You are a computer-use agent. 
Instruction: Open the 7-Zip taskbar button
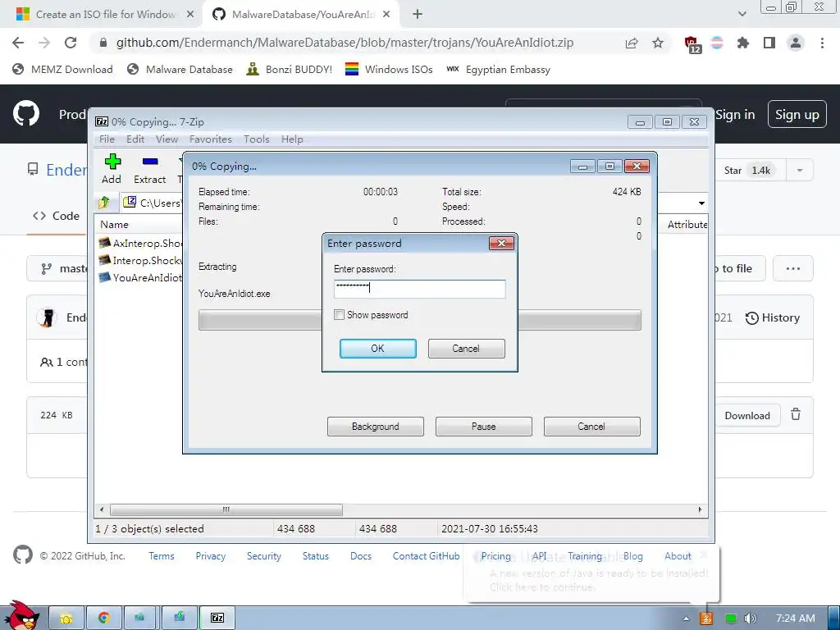pos(217,618)
